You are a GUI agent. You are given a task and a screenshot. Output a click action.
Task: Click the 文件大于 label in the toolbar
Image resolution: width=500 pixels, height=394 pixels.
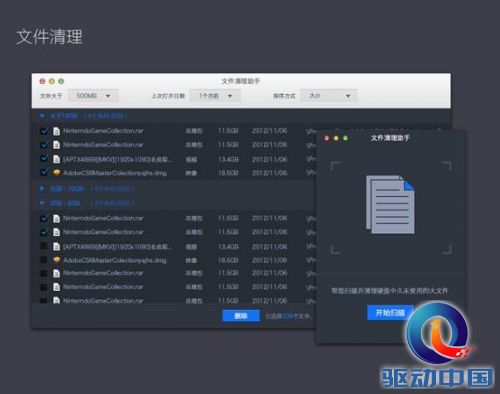tap(51, 96)
